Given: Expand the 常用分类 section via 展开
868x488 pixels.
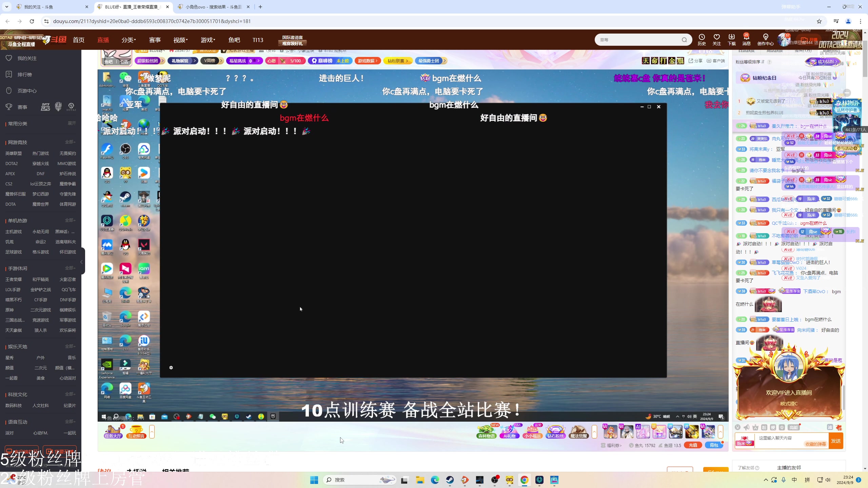Looking at the screenshot, I should click(x=72, y=123).
